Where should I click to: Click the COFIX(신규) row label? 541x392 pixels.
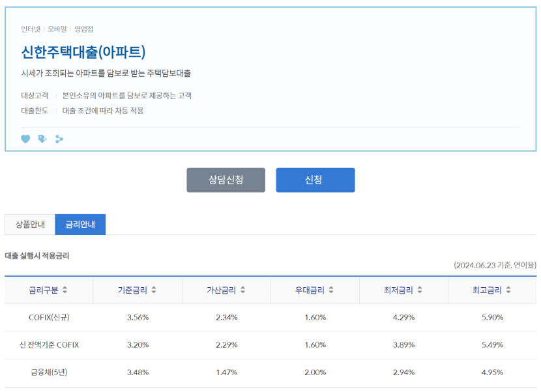coord(49,317)
